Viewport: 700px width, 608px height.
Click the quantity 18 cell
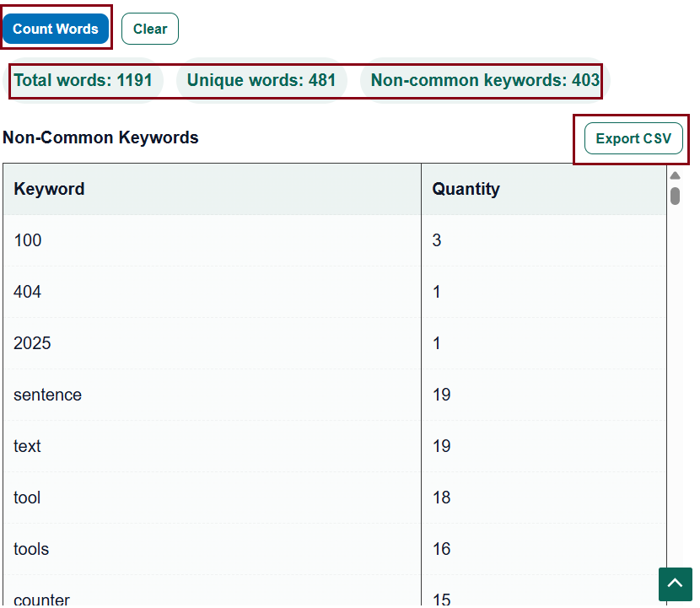pyautogui.click(x=442, y=498)
